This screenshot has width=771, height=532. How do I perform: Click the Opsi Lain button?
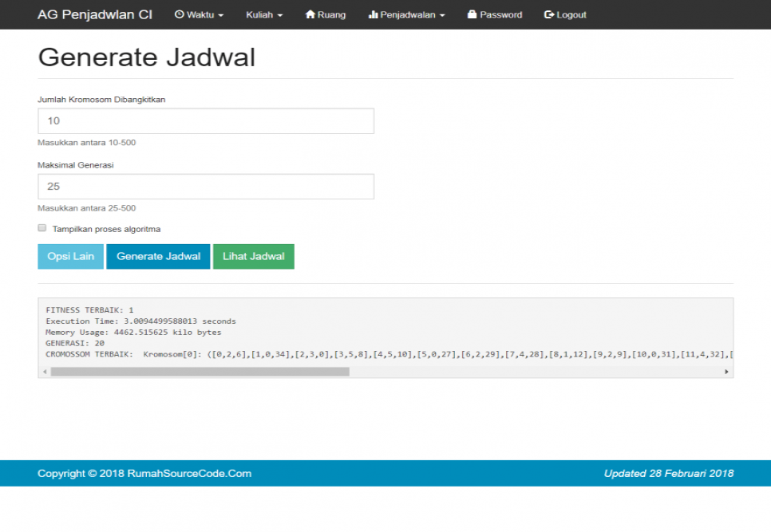click(70, 256)
